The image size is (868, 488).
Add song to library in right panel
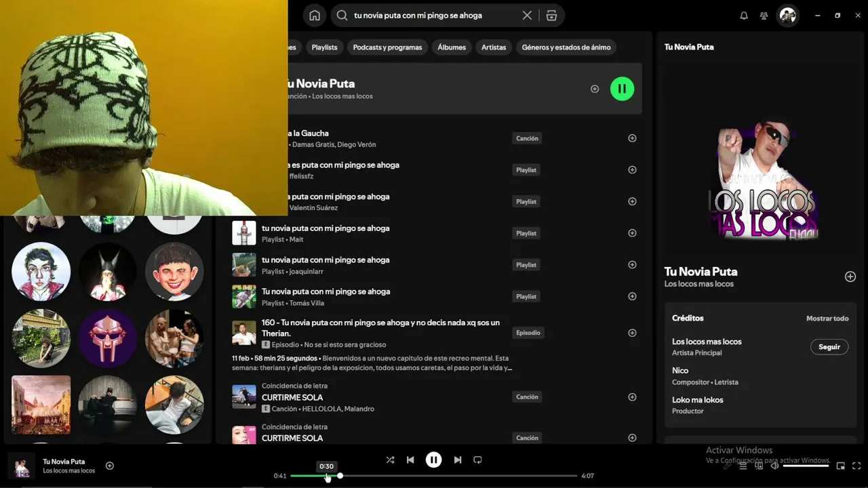850,277
